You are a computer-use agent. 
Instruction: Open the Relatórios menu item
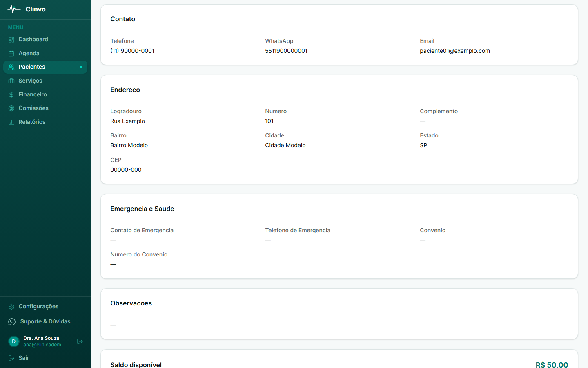45,122
